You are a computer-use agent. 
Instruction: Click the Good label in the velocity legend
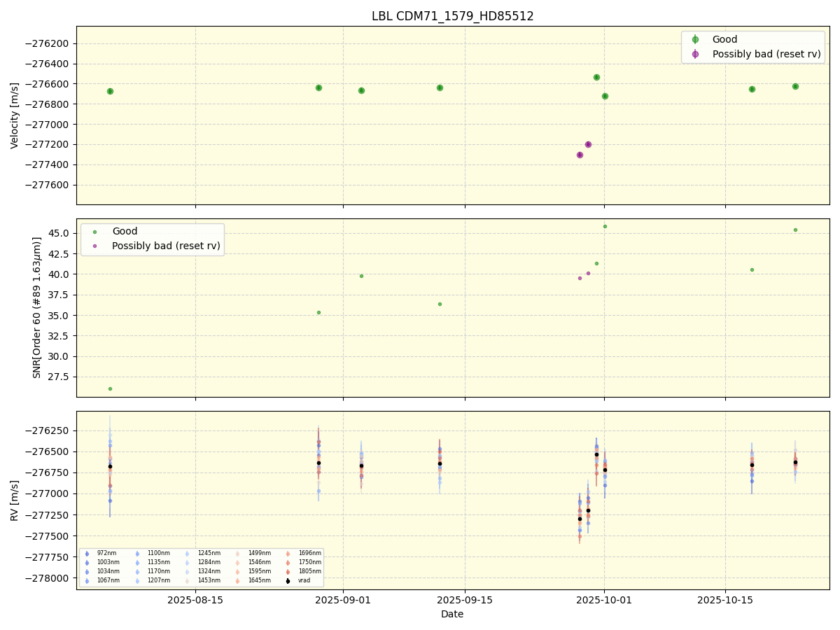click(724, 40)
